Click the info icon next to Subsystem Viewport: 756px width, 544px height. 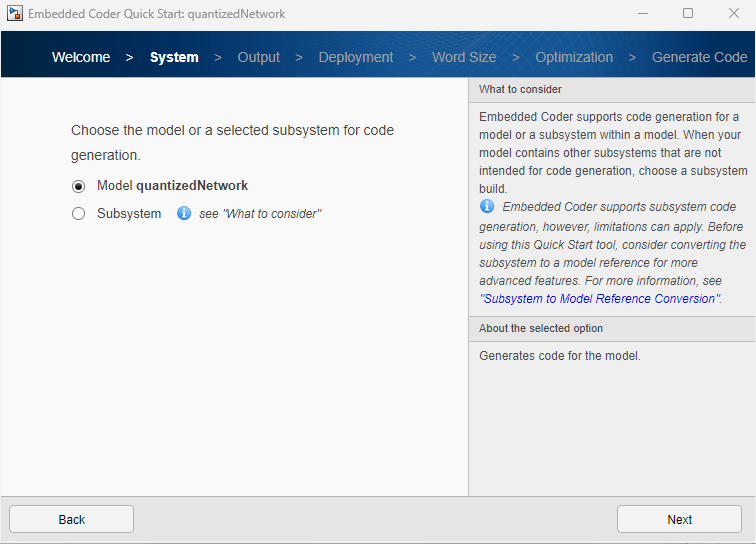pos(184,213)
